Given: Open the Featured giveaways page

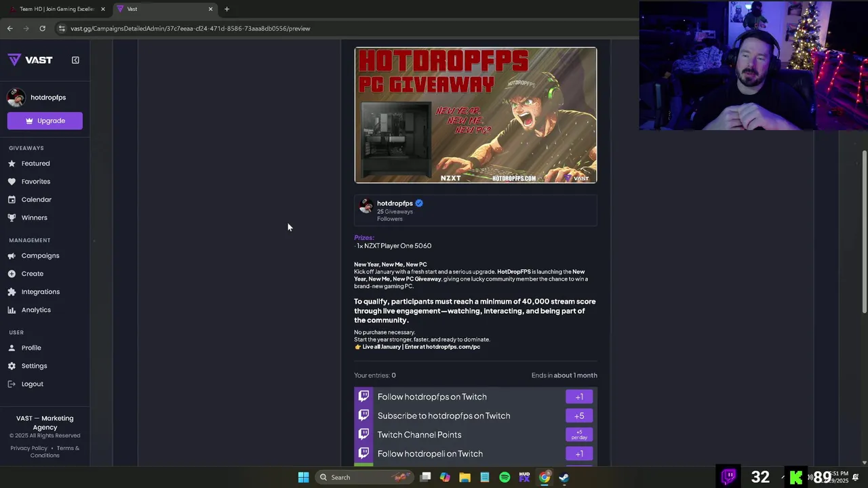Looking at the screenshot, I should coord(35,163).
